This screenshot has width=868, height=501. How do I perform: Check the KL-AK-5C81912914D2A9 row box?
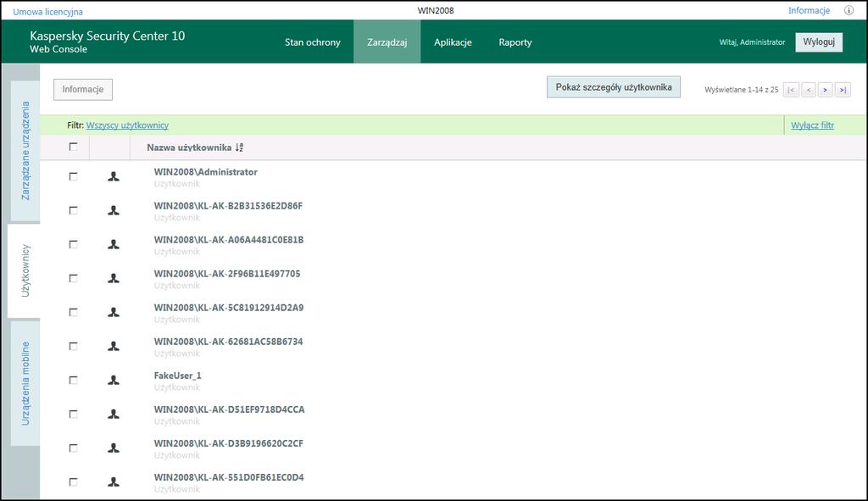click(73, 312)
